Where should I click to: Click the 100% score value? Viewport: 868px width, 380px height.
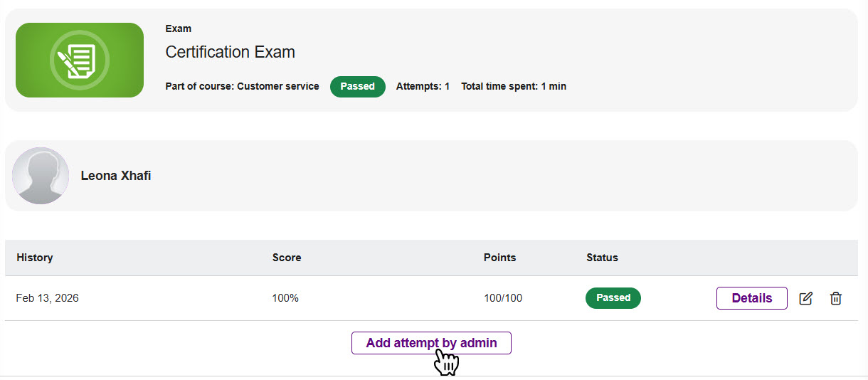(285, 298)
